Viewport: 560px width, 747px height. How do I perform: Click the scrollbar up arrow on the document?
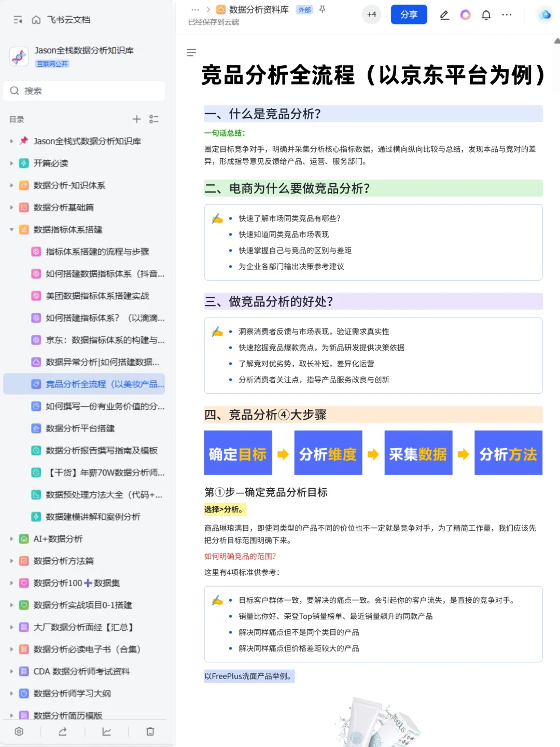click(x=557, y=40)
